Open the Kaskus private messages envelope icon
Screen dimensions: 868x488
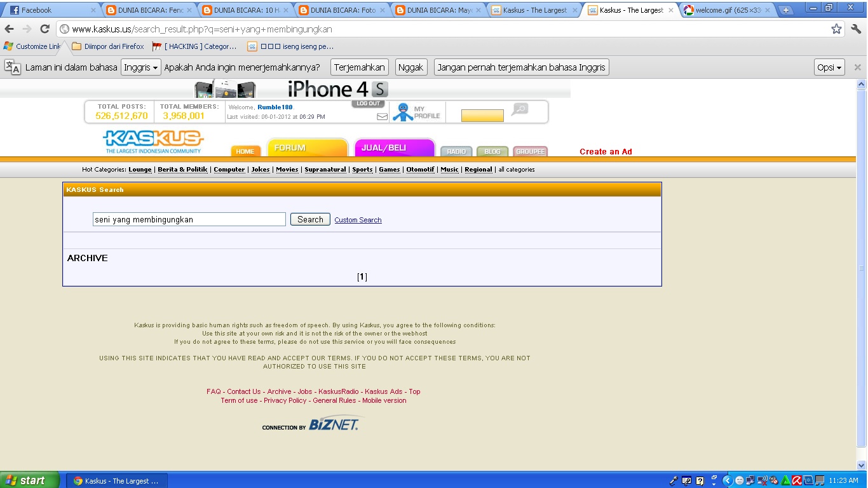382,116
